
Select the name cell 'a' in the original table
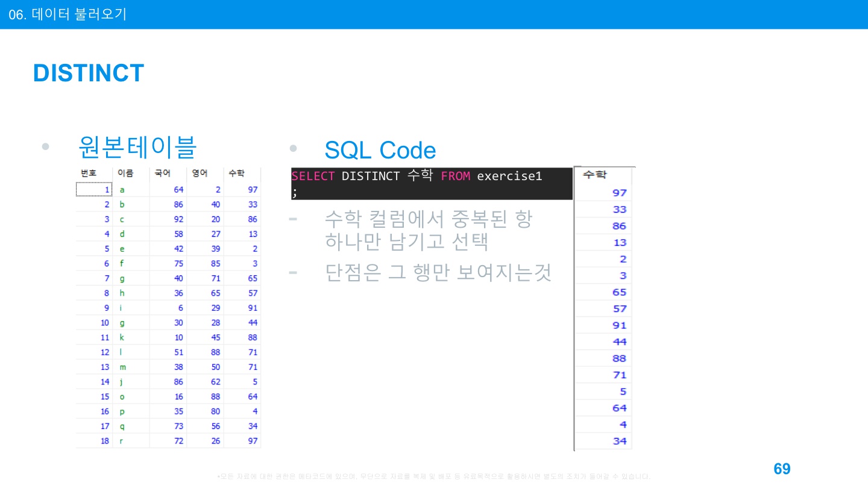point(122,190)
